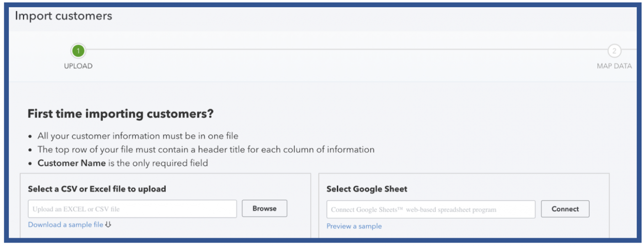The image size is (644, 246).
Task: Click the bold Customer Name text
Action: [71, 163]
